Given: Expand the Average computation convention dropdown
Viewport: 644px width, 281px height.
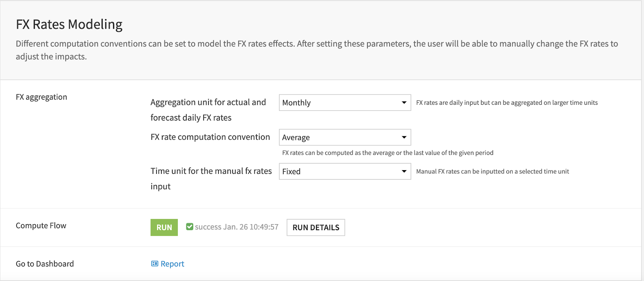Looking at the screenshot, I should pyautogui.click(x=344, y=137).
